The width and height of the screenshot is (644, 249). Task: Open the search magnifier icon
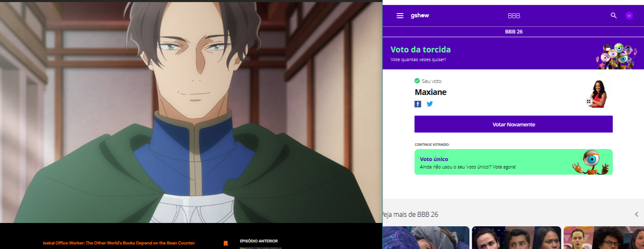pyautogui.click(x=613, y=16)
